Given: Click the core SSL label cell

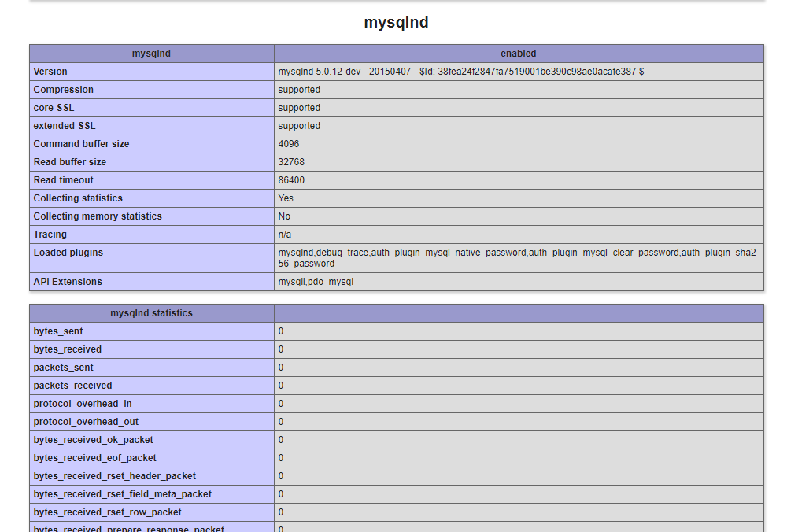Looking at the screenshot, I should pyautogui.click(x=54, y=108).
